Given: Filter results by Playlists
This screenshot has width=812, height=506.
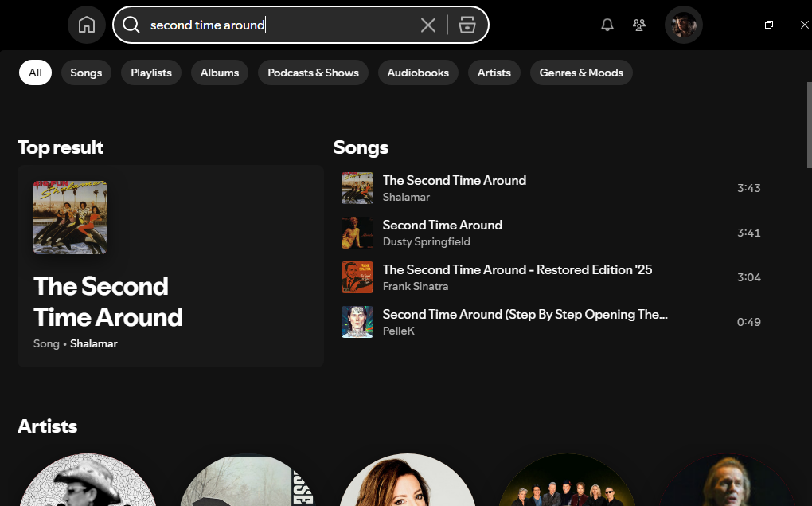Looking at the screenshot, I should click(x=151, y=73).
